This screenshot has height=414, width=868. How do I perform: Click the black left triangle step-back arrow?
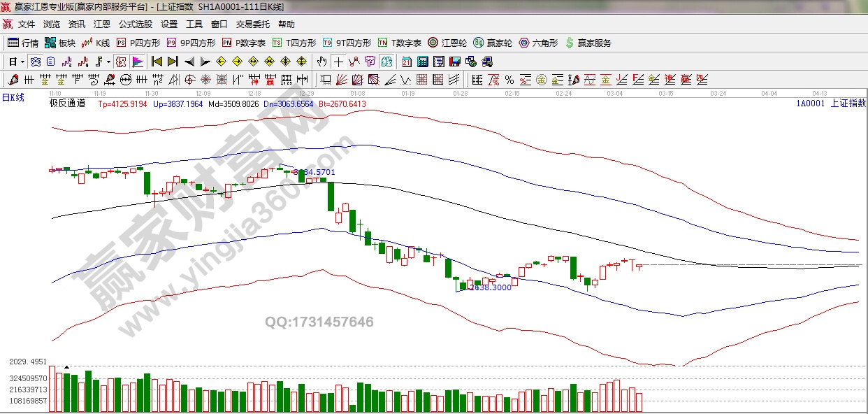pyautogui.click(x=189, y=61)
